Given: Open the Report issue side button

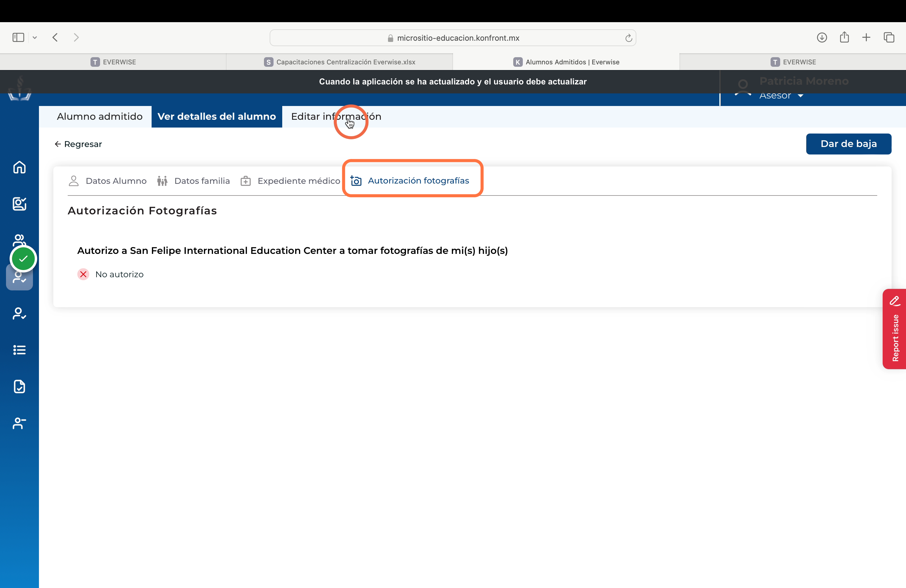Looking at the screenshot, I should [894, 329].
